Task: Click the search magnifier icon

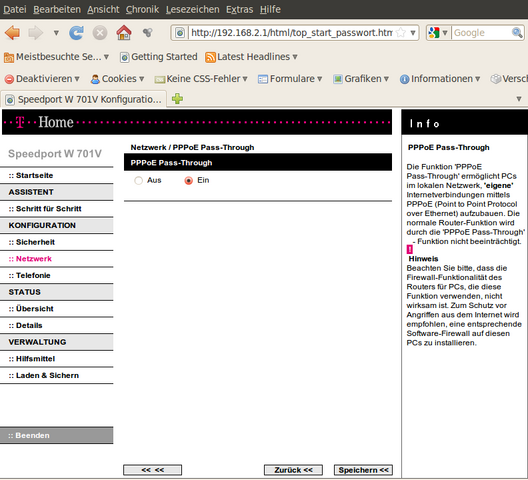Action: [x=517, y=33]
